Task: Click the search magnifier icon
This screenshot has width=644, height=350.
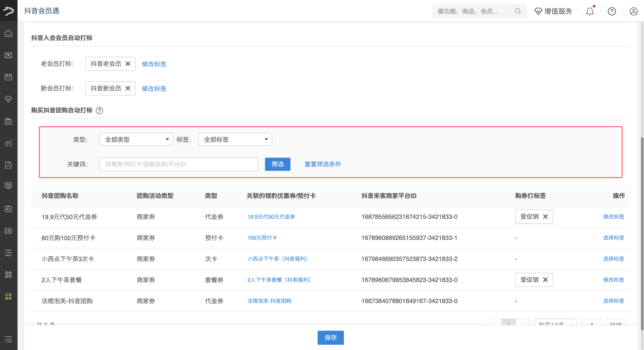Action: [518, 11]
